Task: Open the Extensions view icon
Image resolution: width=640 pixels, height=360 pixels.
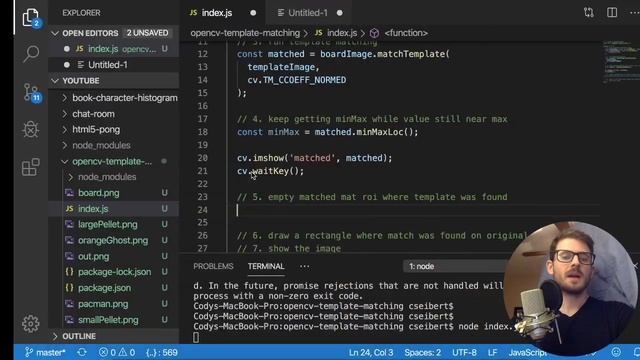Action: coord(31,167)
